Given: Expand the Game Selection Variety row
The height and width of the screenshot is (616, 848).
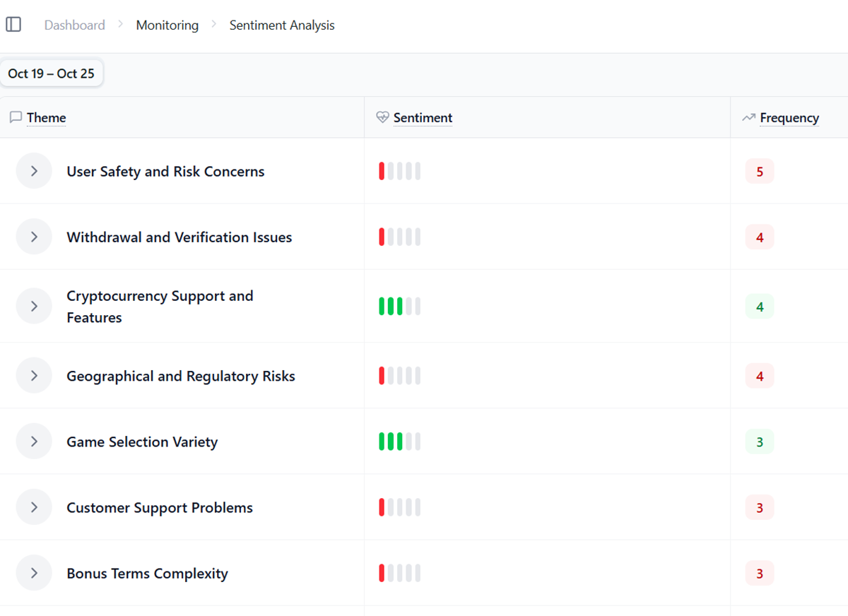Looking at the screenshot, I should pyautogui.click(x=34, y=442).
